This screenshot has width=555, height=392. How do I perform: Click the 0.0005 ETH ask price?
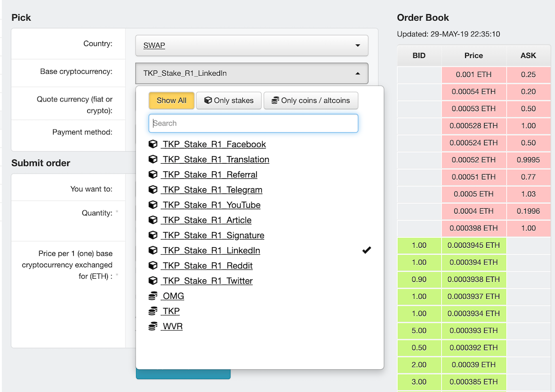pyautogui.click(x=474, y=194)
